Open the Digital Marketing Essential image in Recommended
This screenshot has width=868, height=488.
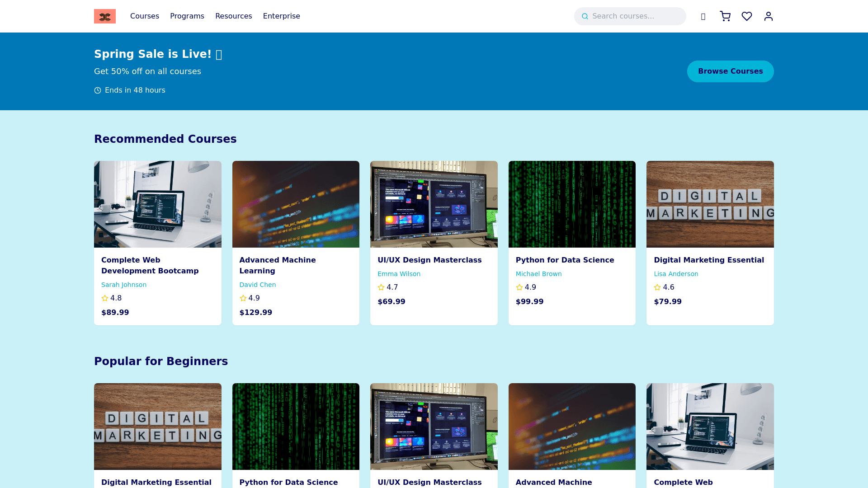[x=710, y=204]
